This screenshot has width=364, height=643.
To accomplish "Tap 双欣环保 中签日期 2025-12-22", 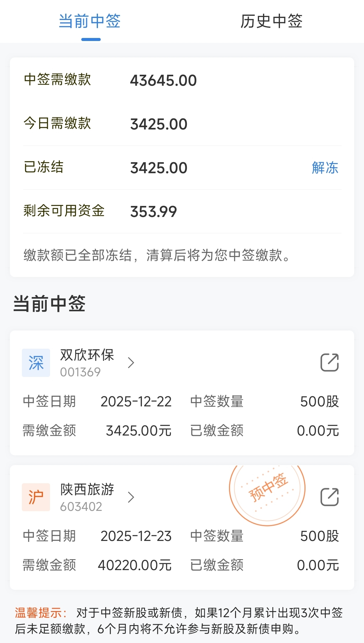I will [136, 402].
